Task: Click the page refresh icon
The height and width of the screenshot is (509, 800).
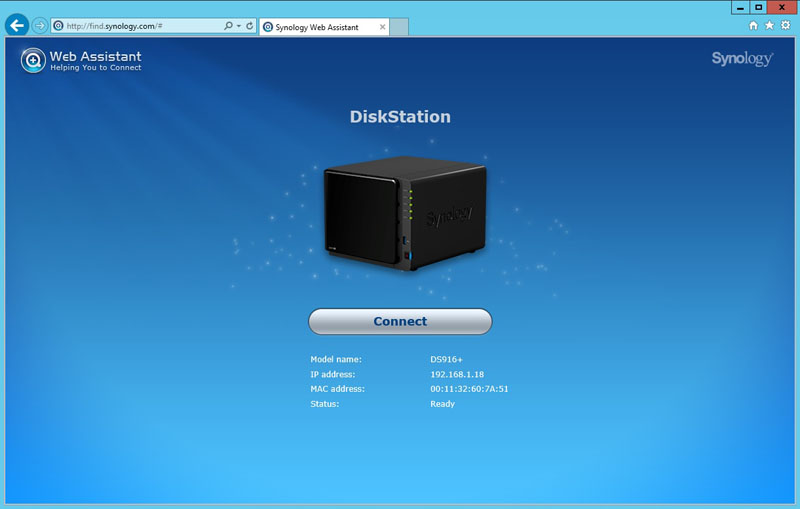Action: coord(249,26)
